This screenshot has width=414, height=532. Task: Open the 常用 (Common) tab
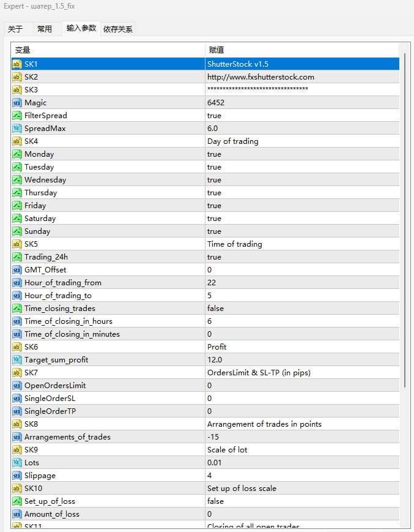[45, 29]
